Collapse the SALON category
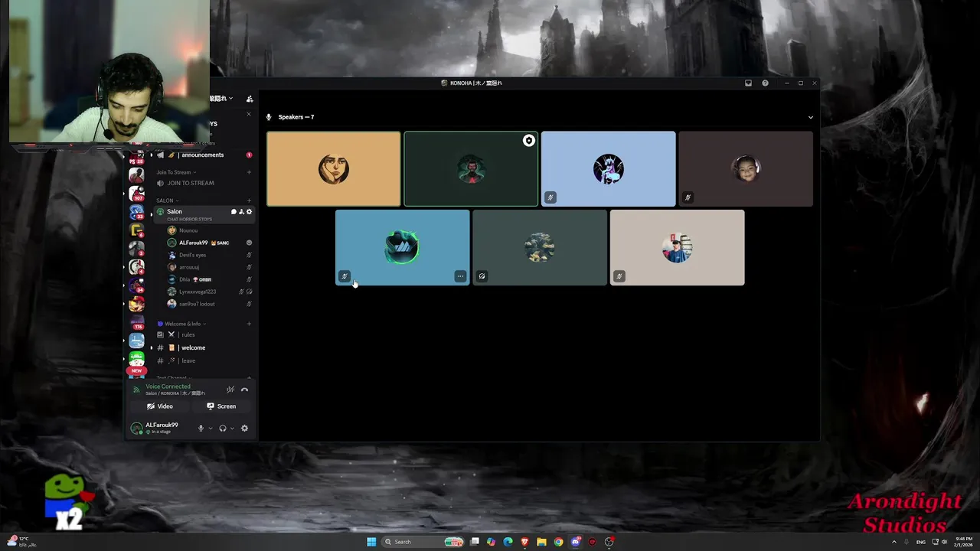This screenshot has width=980, height=551. coord(167,201)
